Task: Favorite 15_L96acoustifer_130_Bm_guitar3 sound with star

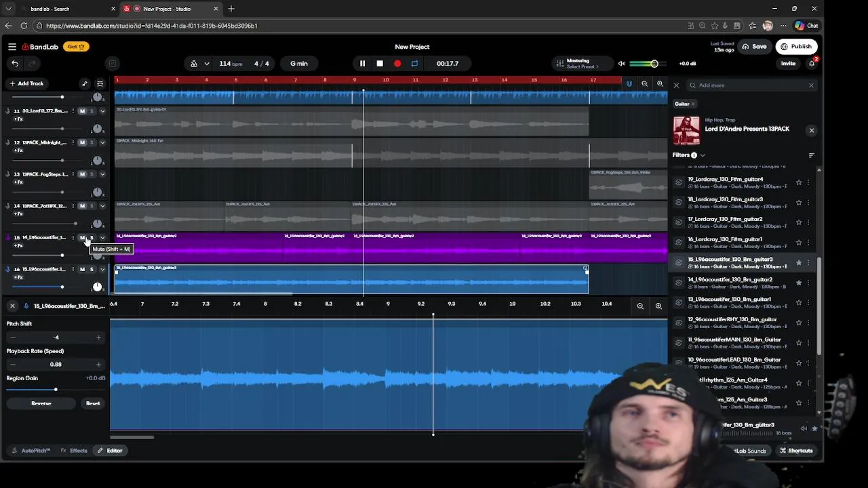Action: [x=799, y=262]
